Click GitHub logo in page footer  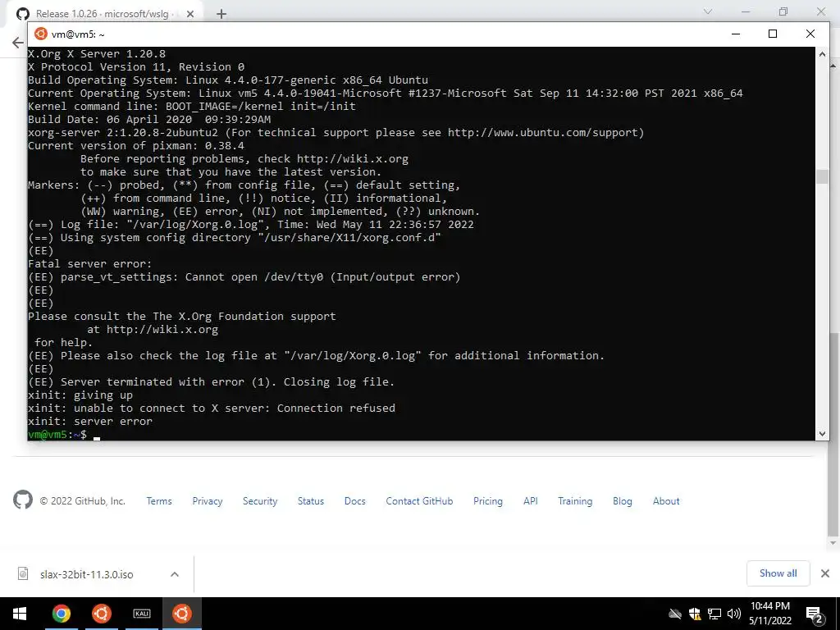click(x=23, y=500)
